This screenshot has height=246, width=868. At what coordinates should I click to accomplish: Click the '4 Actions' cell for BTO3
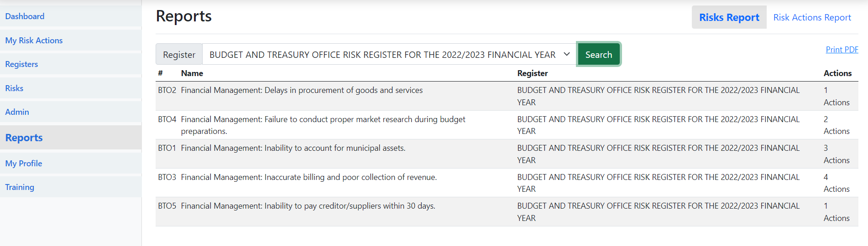836,183
